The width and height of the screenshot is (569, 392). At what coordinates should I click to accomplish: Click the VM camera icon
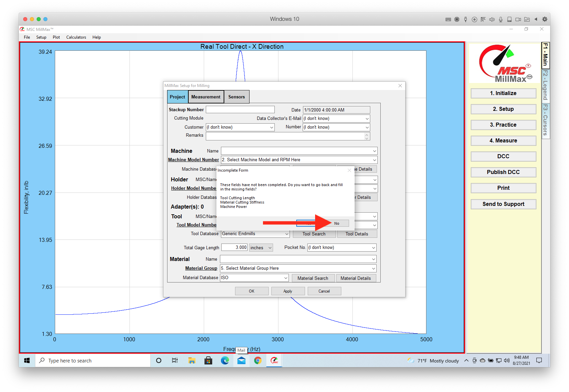tap(518, 19)
